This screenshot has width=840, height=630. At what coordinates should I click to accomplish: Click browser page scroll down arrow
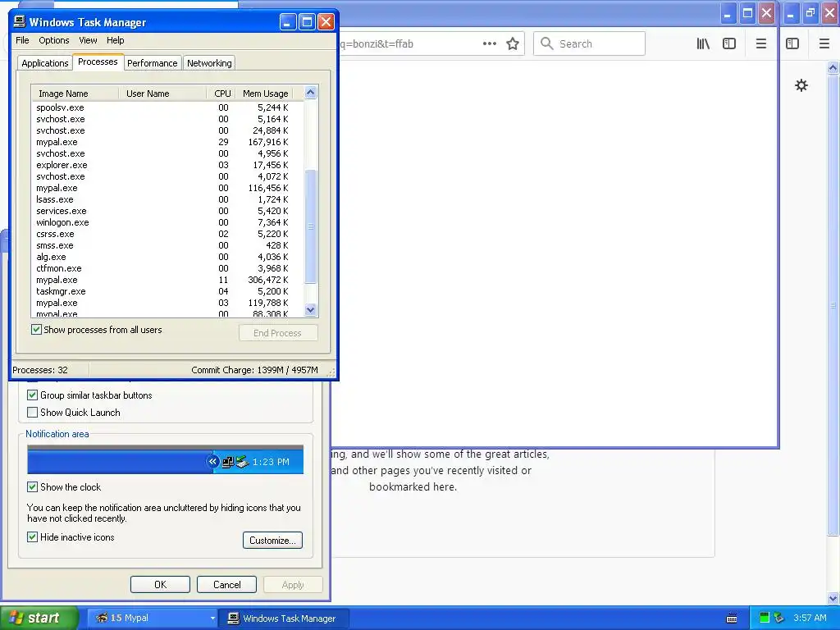[x=833, y=598]
